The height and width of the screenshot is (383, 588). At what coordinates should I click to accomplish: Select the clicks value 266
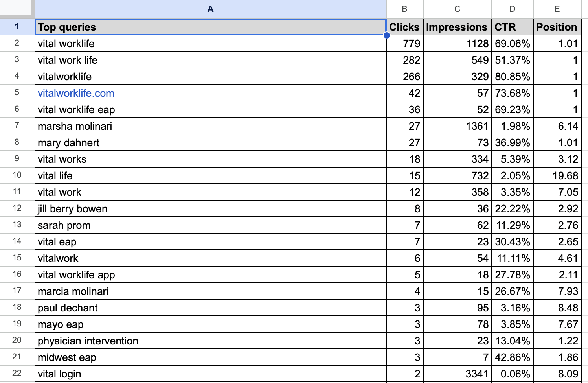405,77
